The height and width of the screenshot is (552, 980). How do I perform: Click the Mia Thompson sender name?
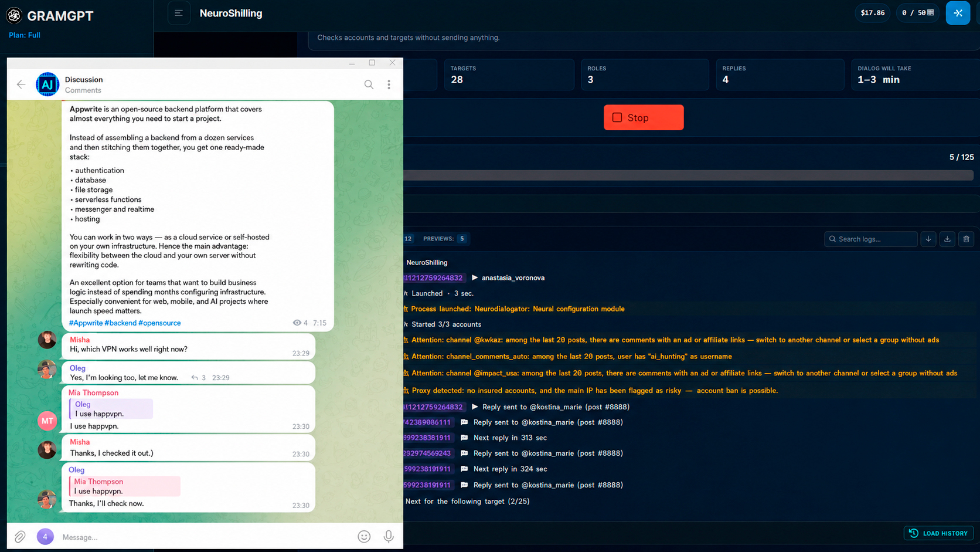[93, 393]
